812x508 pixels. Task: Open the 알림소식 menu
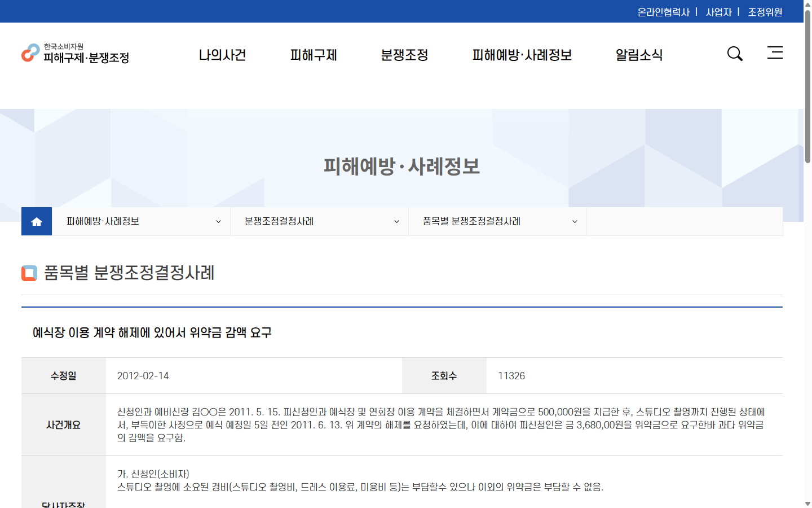click(639, 55)
